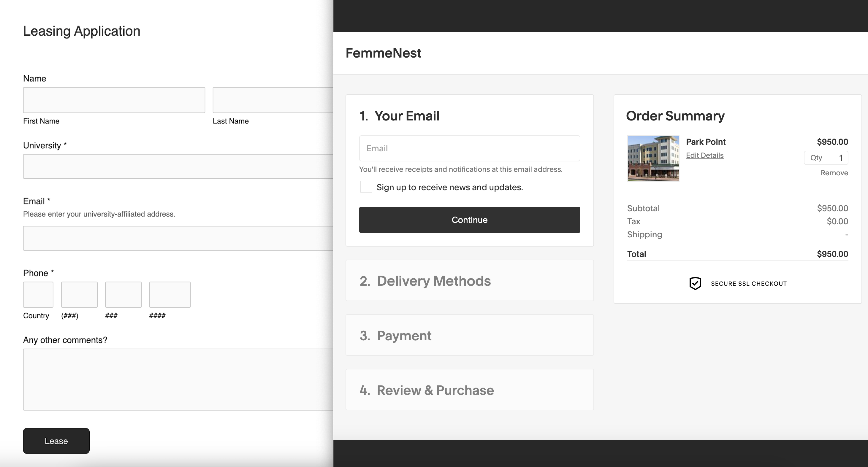Expand the Review & Purchase step
This screenshot has width=868, height=467.
(469, 390)
